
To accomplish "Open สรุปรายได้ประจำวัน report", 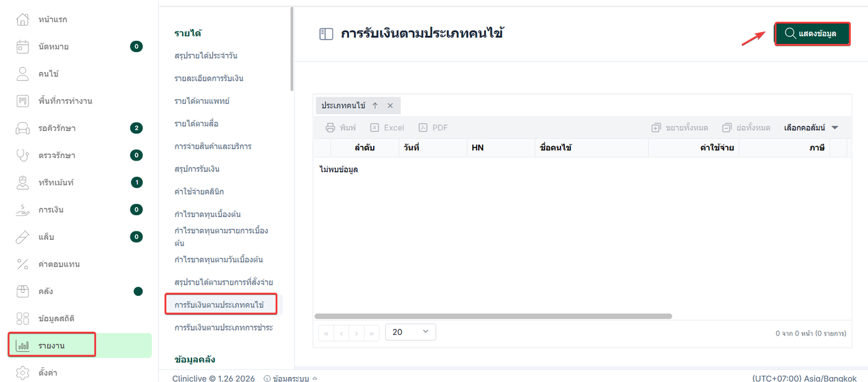I will coord(206,56).
